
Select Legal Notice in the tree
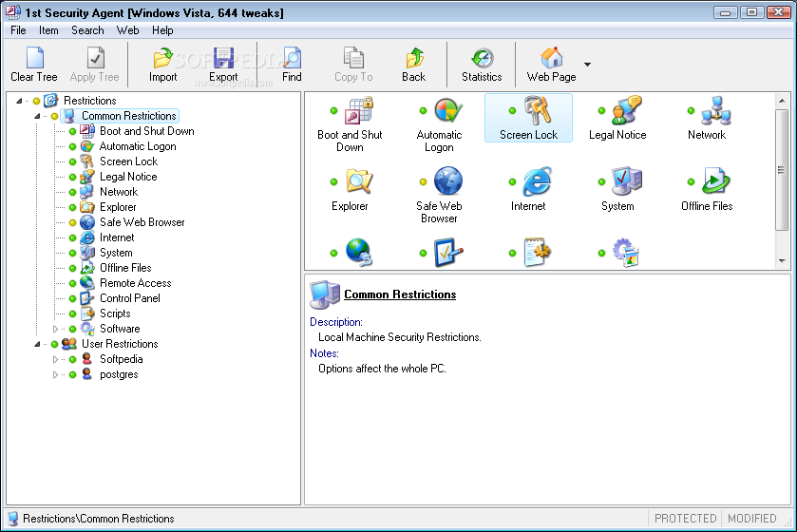(128, 177)
